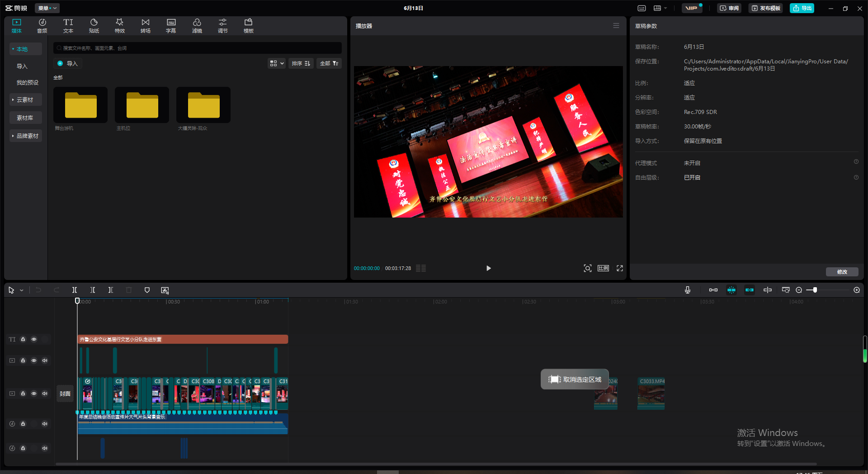Hide the main video track with 封面

pos(34,393)
